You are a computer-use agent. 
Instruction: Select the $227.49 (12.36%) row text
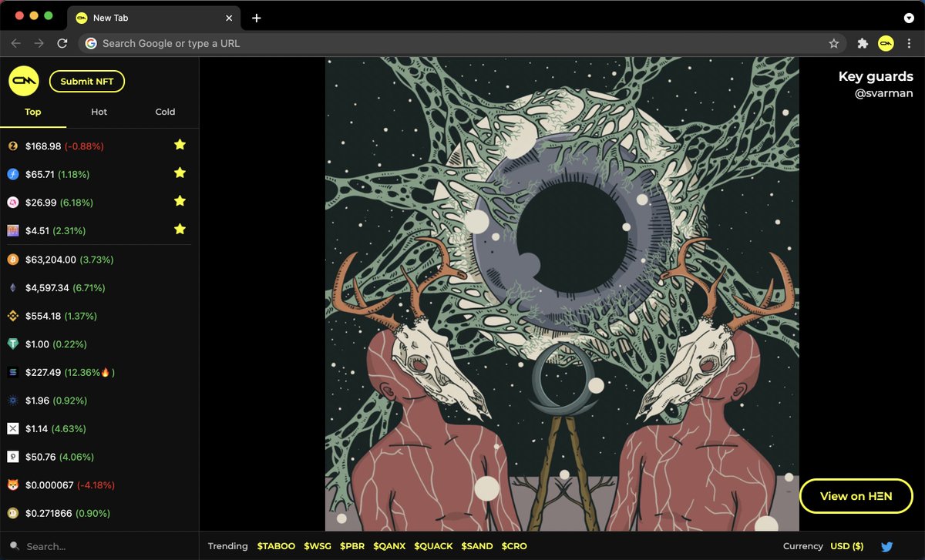tap(70, 373)
